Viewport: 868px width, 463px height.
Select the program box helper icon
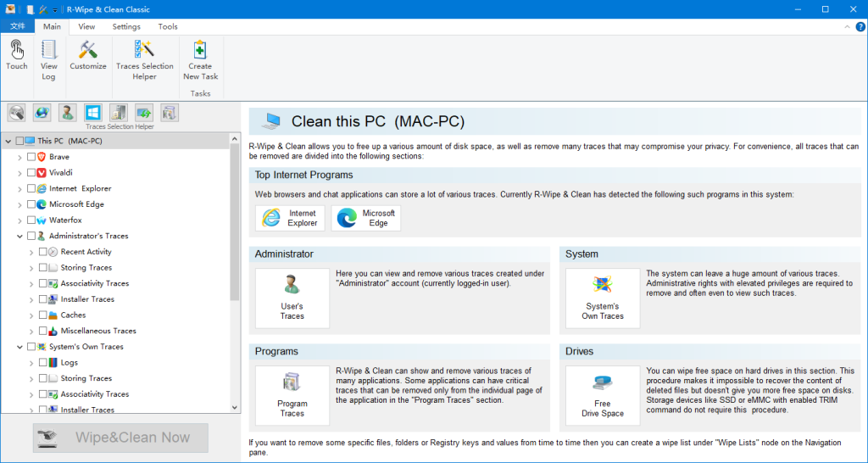click(x=170, y=113)
